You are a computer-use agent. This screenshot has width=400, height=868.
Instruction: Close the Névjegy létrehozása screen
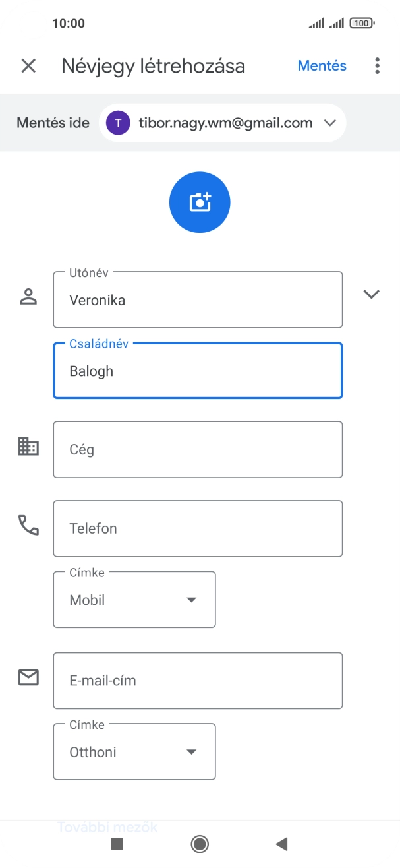(x=28, y=65)
